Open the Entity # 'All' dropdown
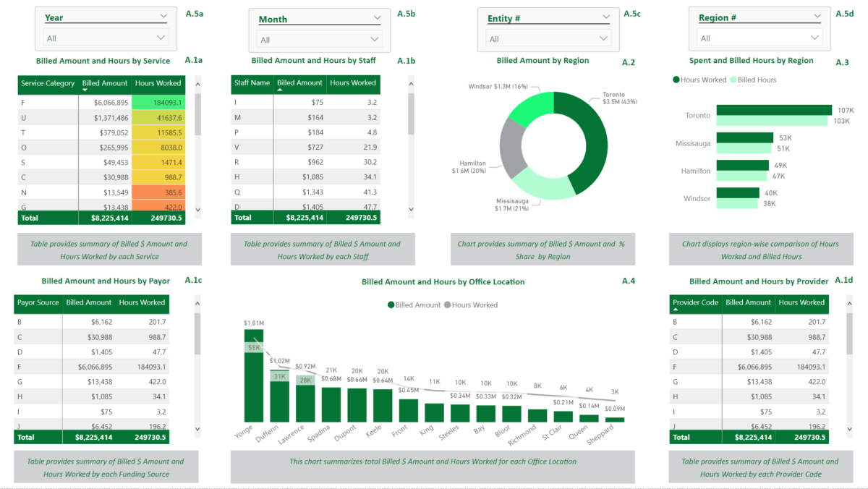 [548, 39]
